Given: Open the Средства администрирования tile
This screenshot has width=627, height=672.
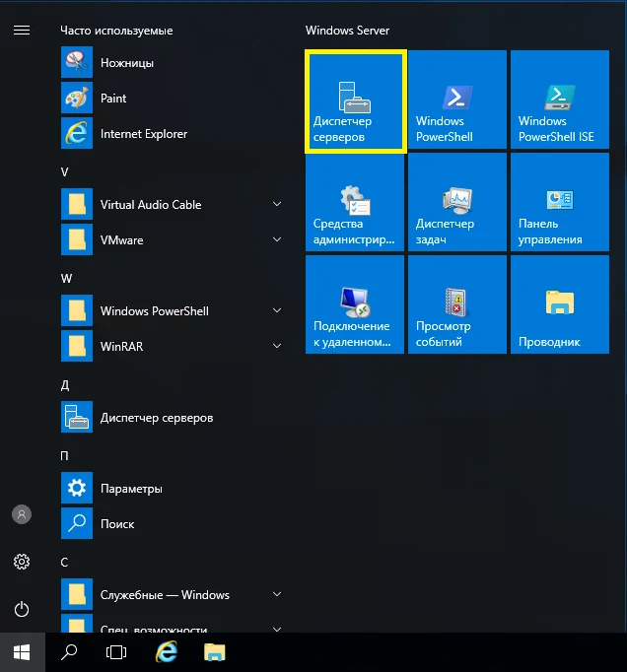Looking at the screenshot, I should tap(355, 202).
